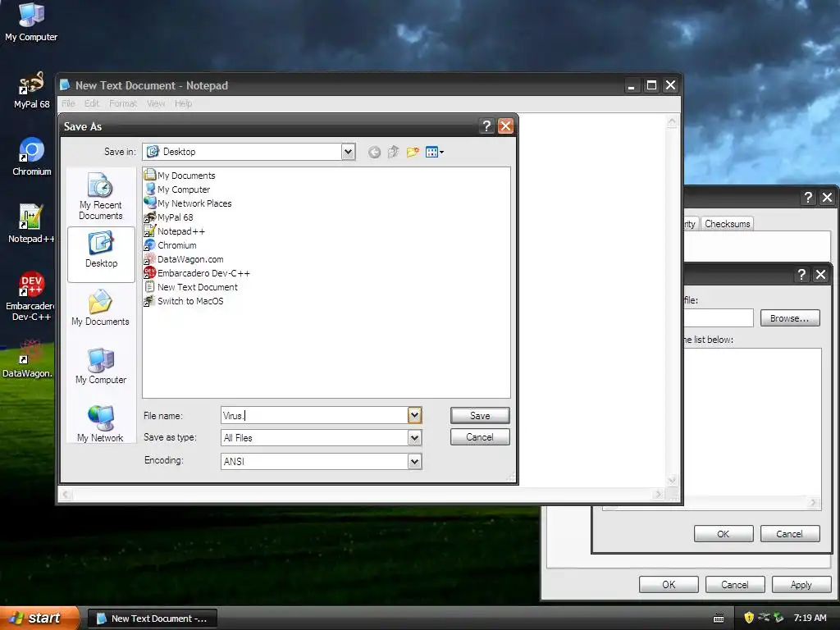Open My Computer desktop icon

pyautogui.click(x=31, y=21)
